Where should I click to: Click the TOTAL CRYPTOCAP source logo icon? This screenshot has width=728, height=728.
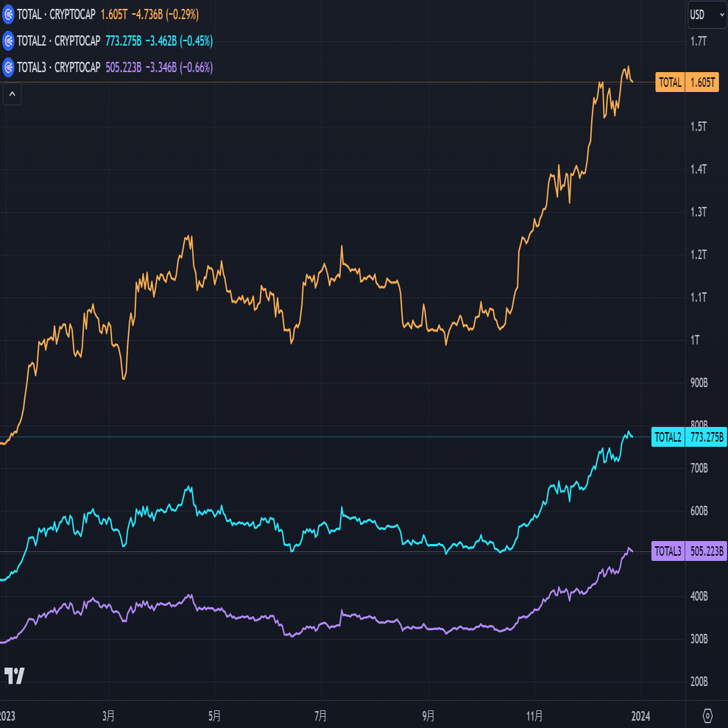coord(9,14)
